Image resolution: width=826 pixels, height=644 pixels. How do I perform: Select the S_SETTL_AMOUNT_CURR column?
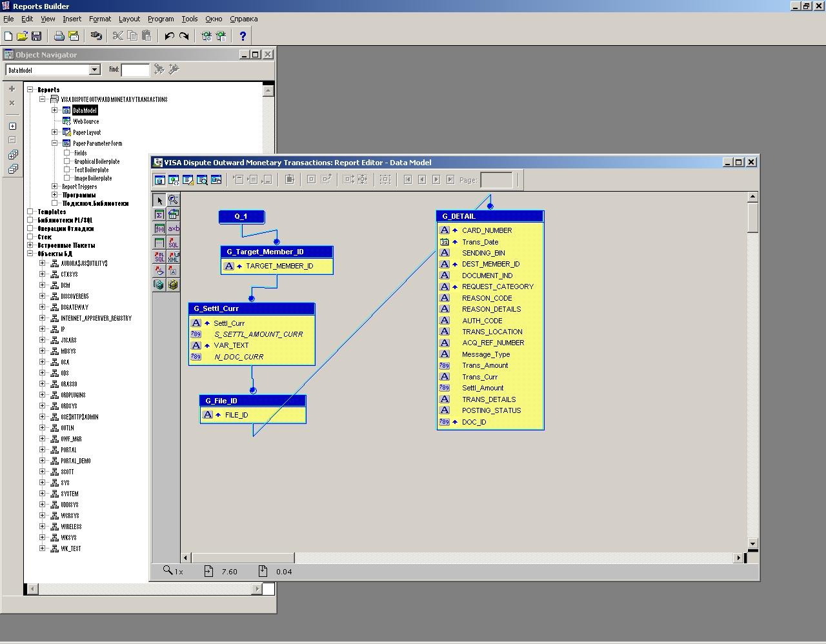(258, 334)
